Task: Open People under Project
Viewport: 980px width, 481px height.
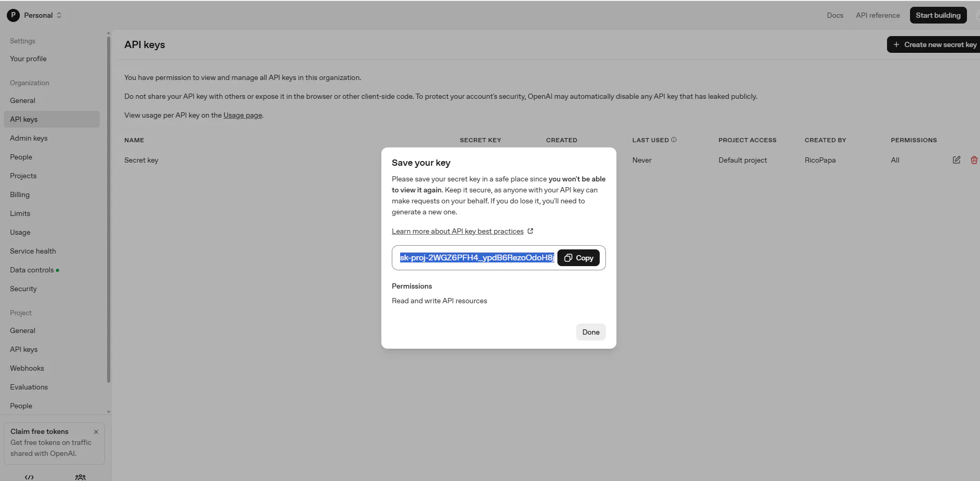Action: 21,406
